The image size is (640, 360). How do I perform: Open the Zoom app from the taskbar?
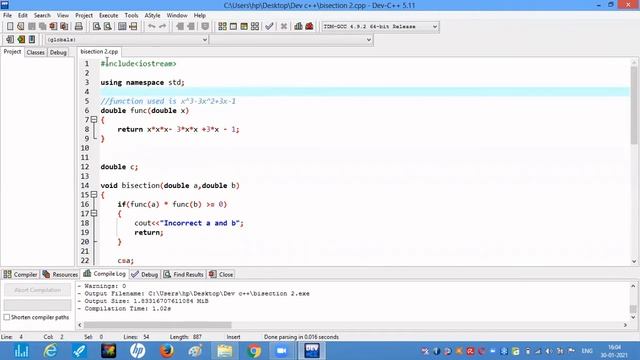[282, 351]
